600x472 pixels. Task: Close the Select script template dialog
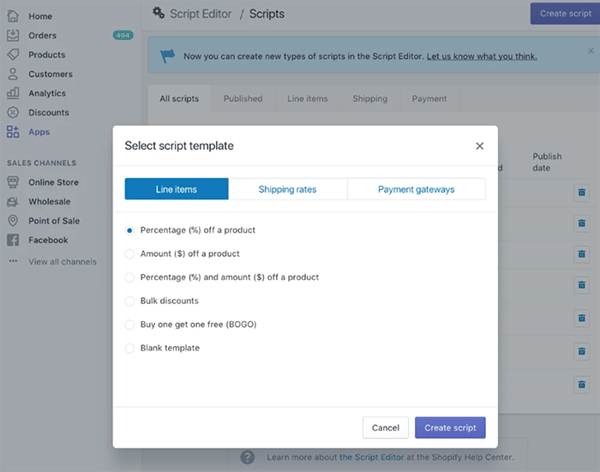479,146
